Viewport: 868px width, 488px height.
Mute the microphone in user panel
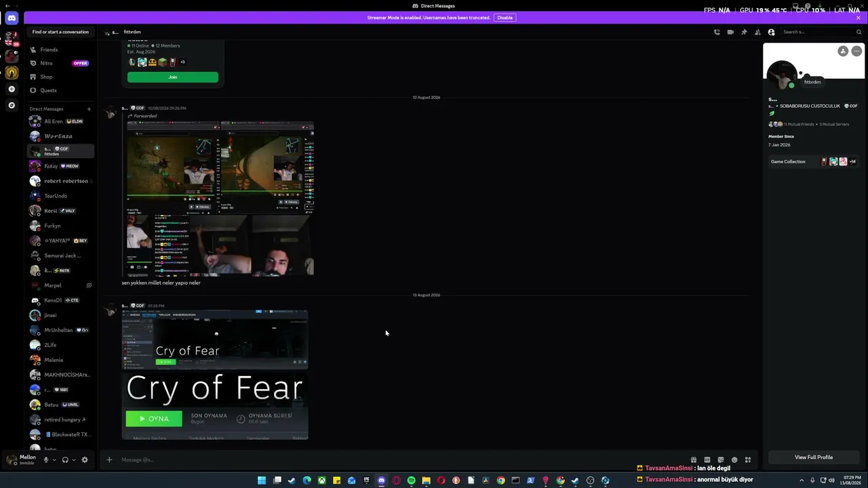[x=46, y=460]
